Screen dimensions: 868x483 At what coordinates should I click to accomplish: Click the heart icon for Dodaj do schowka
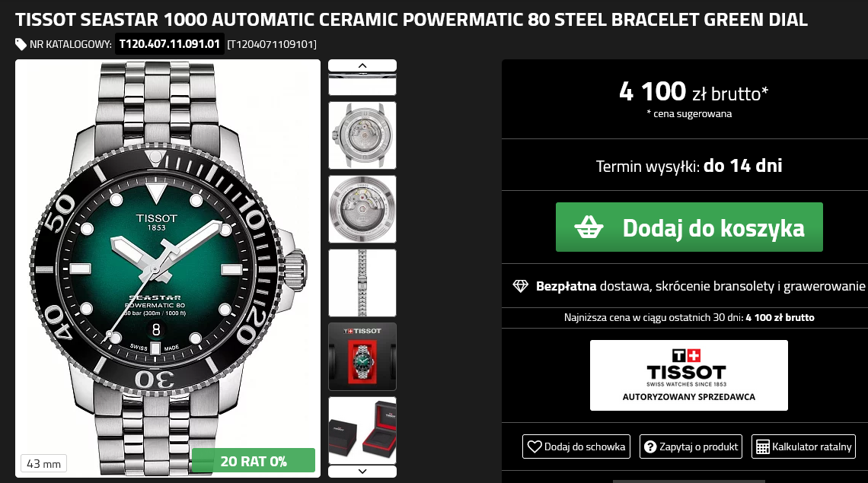(535, 446)
